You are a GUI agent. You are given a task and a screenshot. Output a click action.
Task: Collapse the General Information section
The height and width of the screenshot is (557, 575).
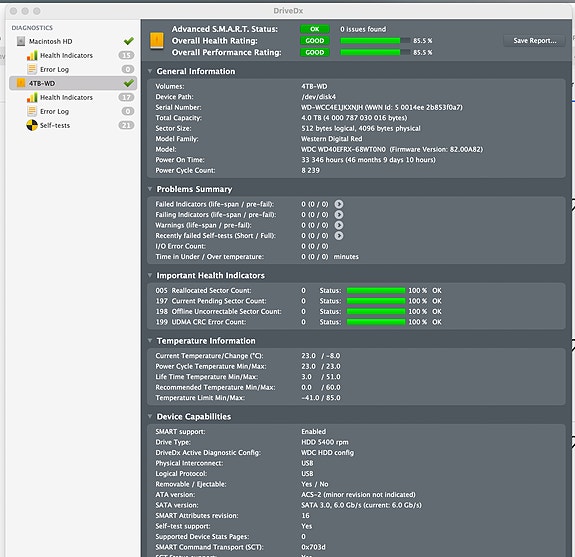[x=150, y=71]
